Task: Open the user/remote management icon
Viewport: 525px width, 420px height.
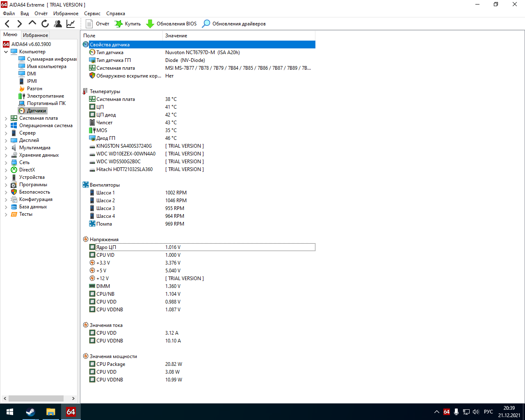Action: (58, 24)
